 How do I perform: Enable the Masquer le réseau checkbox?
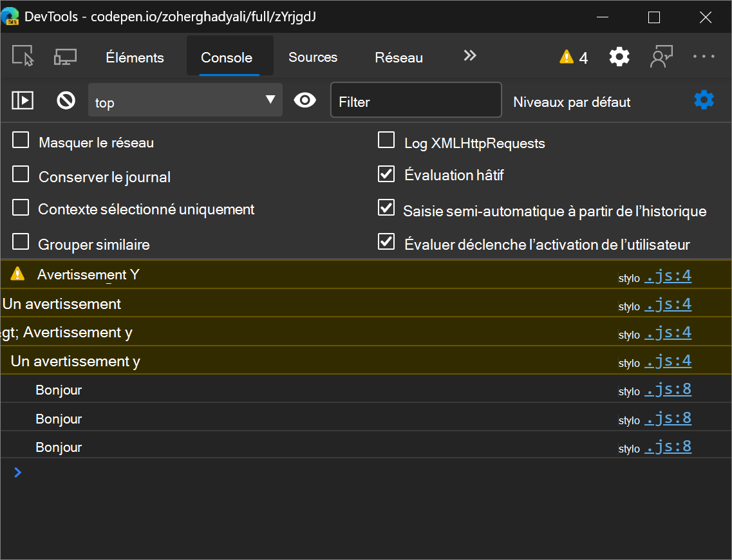pos(21,140)
